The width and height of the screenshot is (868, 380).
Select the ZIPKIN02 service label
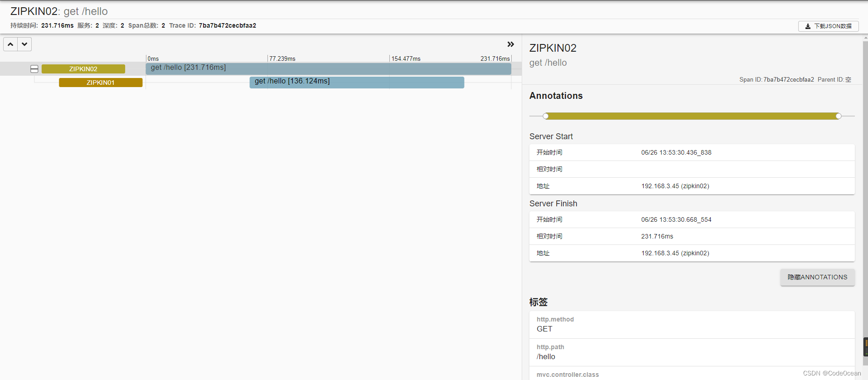(83, 69)
